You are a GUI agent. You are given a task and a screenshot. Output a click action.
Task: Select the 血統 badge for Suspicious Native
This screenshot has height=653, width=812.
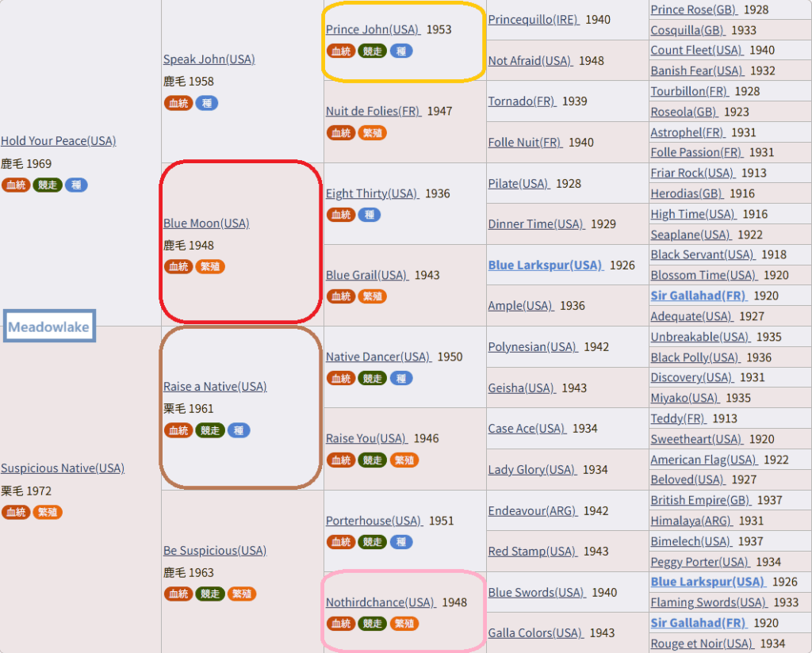[16, 513]
